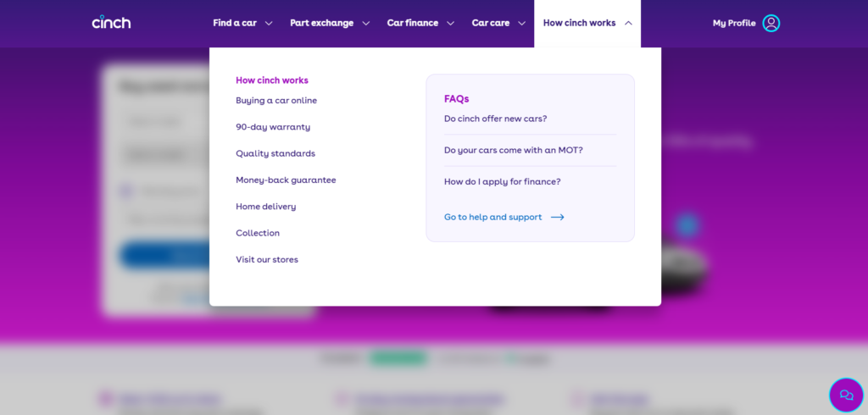
Task: Expand the Find a car chevron
Action: (269, 23)
